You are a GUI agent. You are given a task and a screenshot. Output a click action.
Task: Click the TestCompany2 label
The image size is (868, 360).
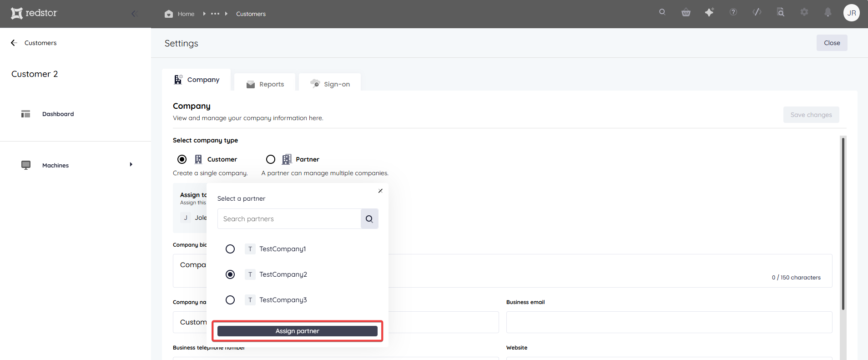click(x=283, y=274)
